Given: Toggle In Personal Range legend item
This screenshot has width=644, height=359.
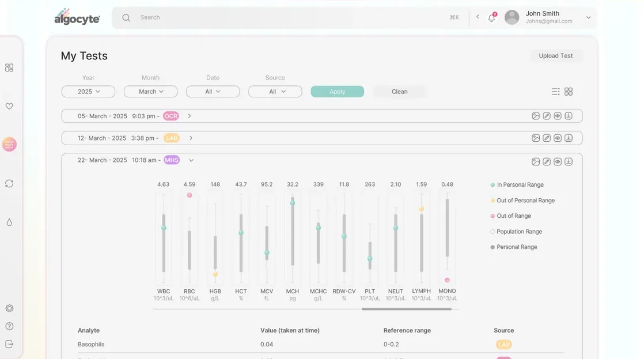Looking at the screenshot, I should click(517, 185).
